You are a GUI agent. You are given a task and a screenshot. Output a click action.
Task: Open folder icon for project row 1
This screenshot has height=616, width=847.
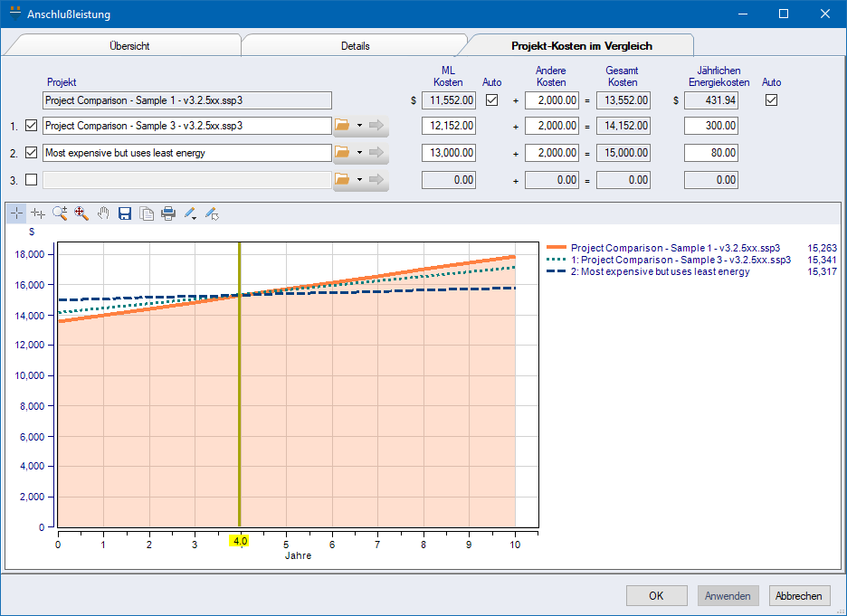point(343,126)
